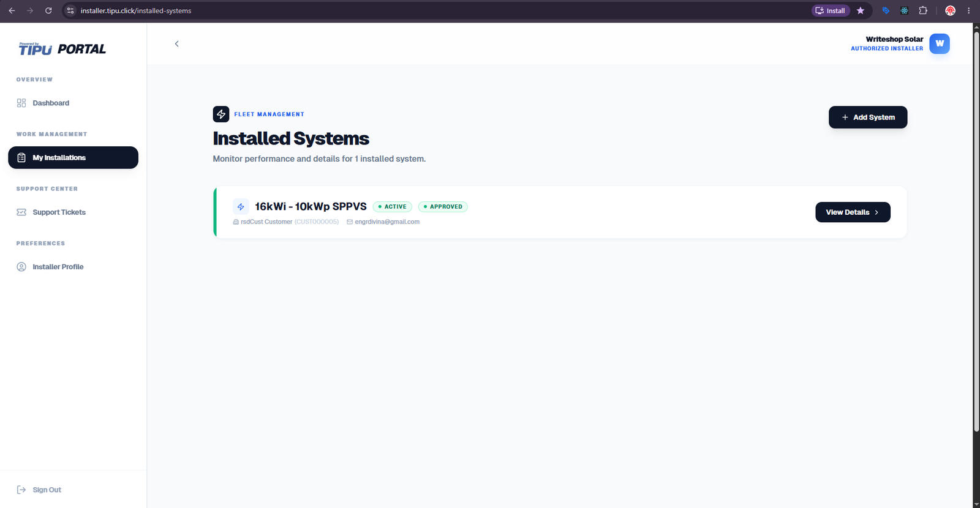
Task: Click rsdCust Customer name
Action: point(266,222)
